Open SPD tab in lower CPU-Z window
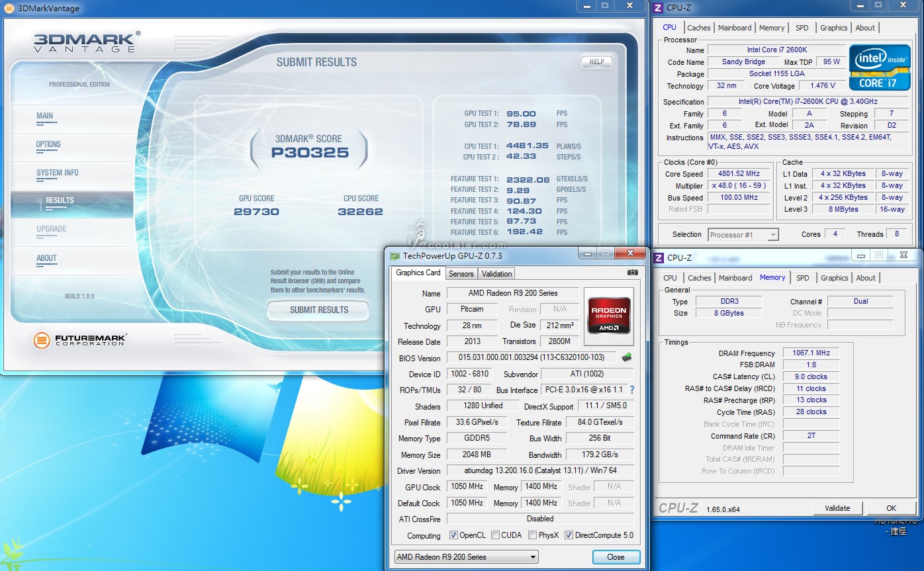 coord(802,278)
